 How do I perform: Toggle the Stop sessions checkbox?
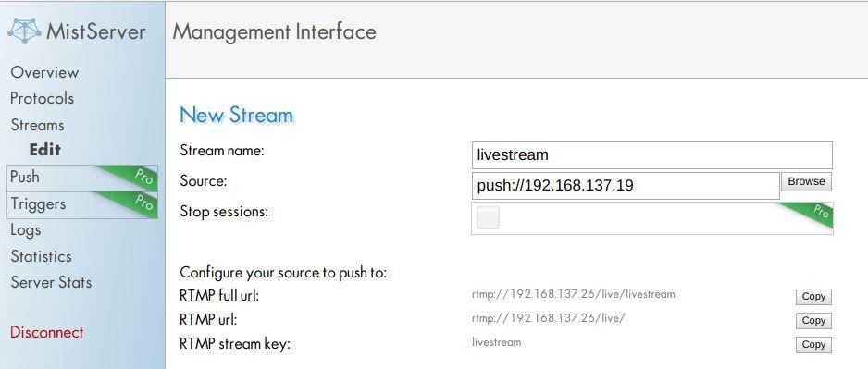488,217
